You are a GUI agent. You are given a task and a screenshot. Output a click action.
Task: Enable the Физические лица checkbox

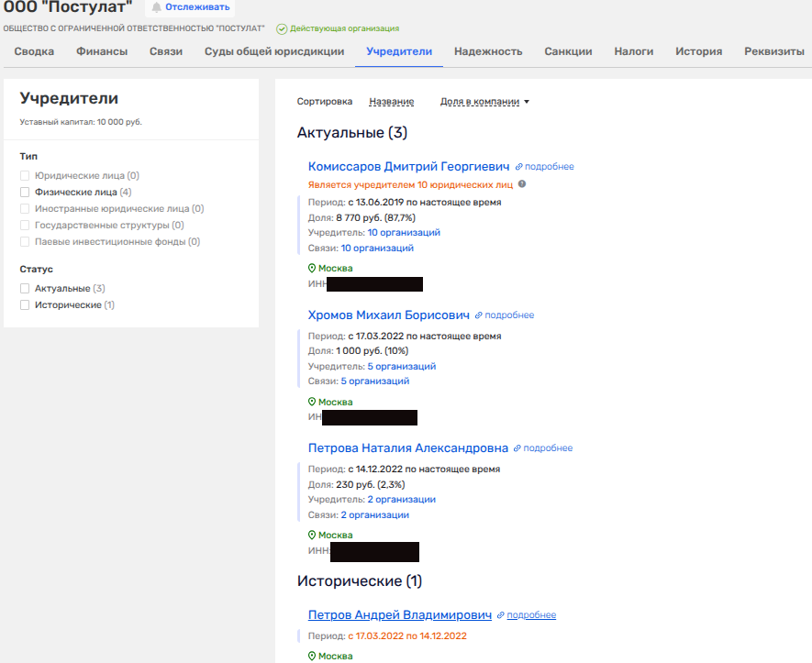[x=26, y=193]
